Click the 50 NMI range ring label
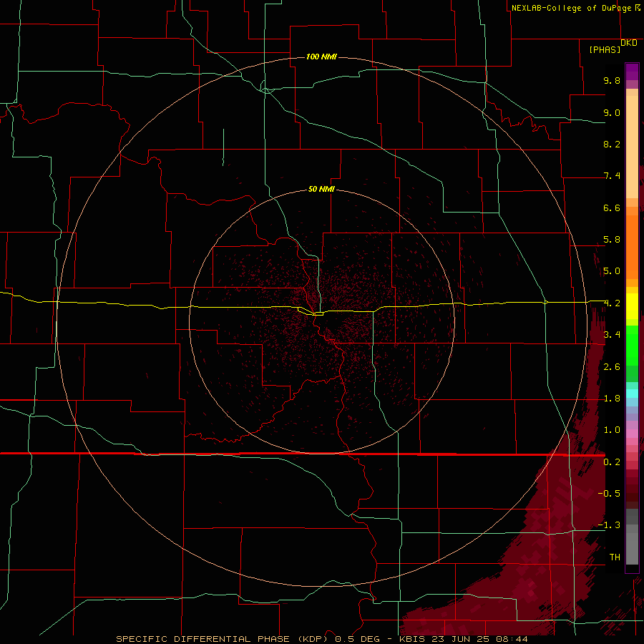Viewport: 644px width, 644px height. 321,189
